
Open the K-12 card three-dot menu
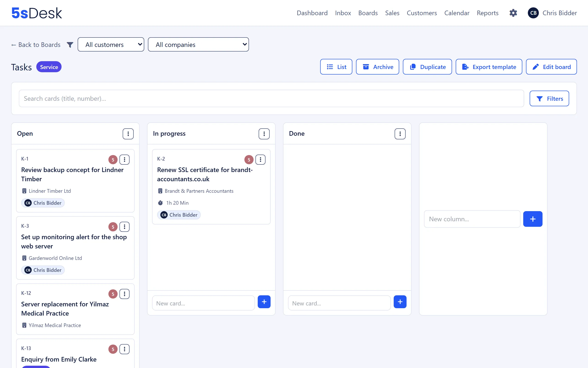[x=124, y=294]
